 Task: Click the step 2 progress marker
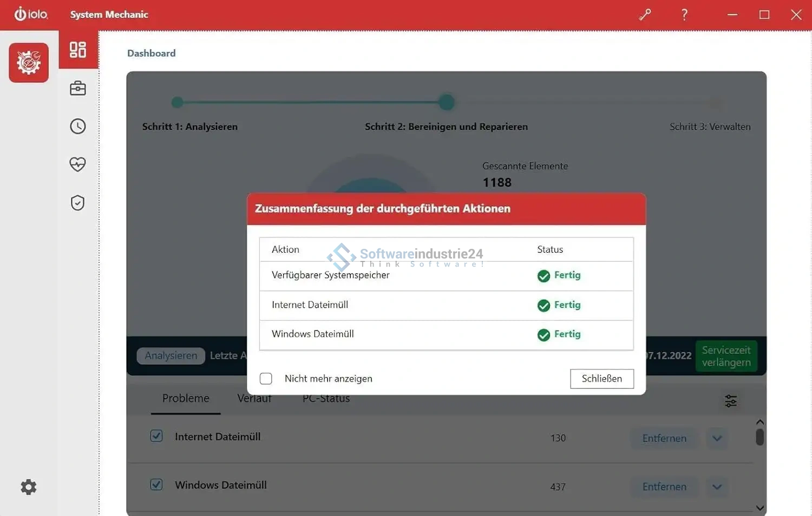(x=447, y=102)
